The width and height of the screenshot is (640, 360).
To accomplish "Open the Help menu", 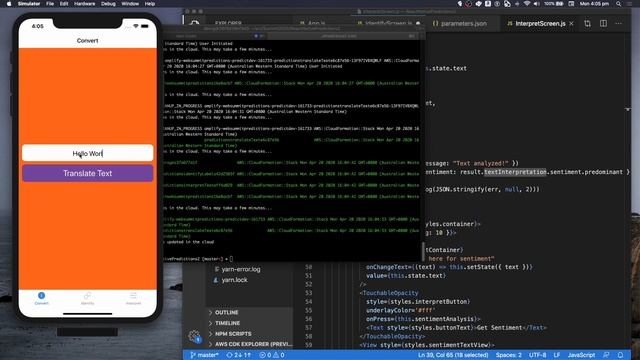I will coord(150,4).
